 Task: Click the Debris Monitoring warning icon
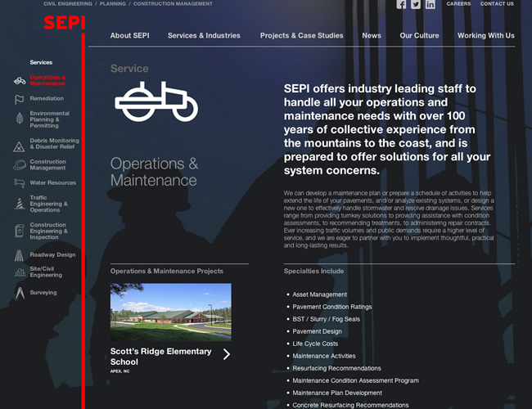[20, 146]
